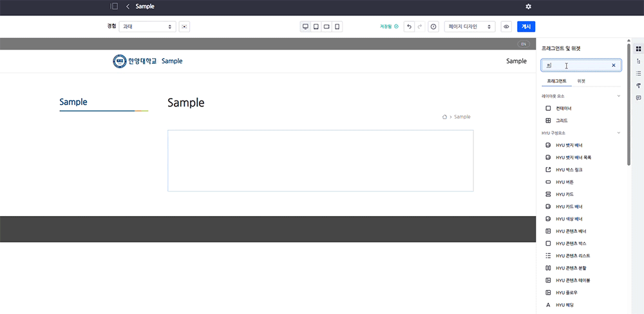The height and width of the screenshot is (314, 644).
Task: Open the page design options brush icon
Action: tap(638, 86)
